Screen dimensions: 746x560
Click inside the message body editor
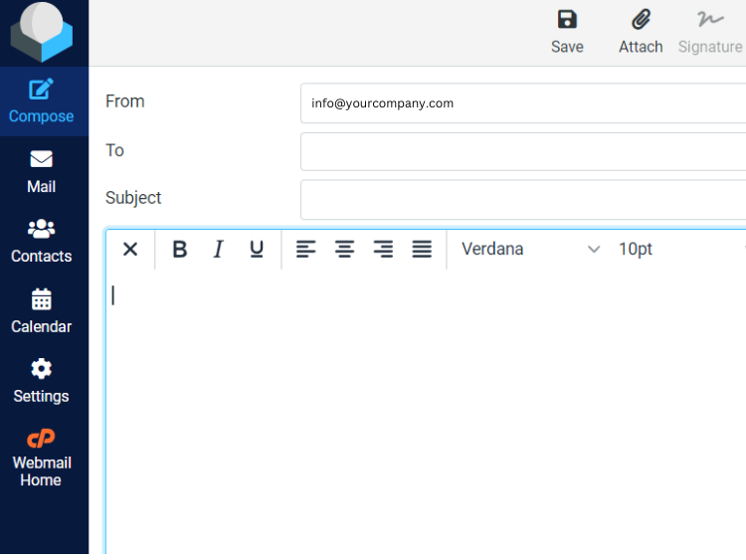(x=426, y=412)
